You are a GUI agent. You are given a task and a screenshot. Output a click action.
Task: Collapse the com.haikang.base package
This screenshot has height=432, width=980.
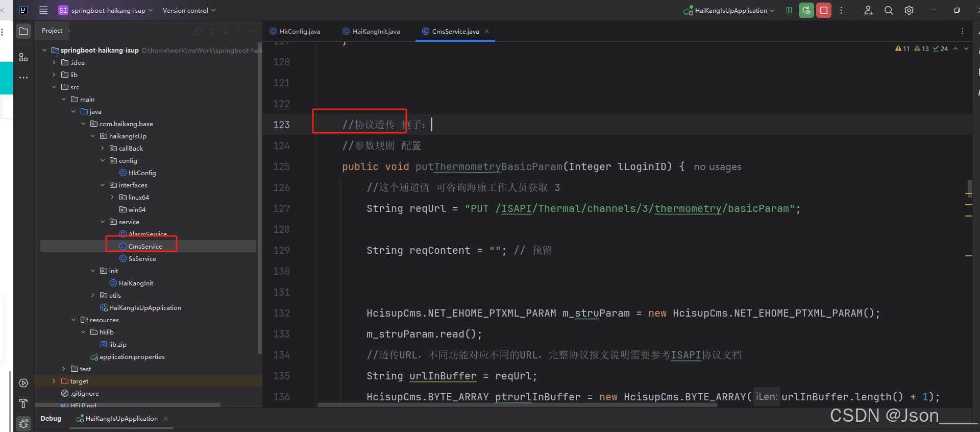[x=83, y=124]
